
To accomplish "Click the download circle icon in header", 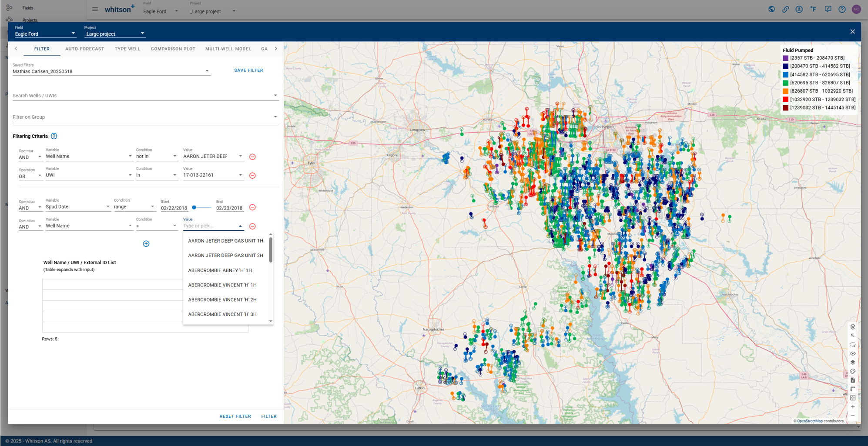I will [x=799, y=9].
